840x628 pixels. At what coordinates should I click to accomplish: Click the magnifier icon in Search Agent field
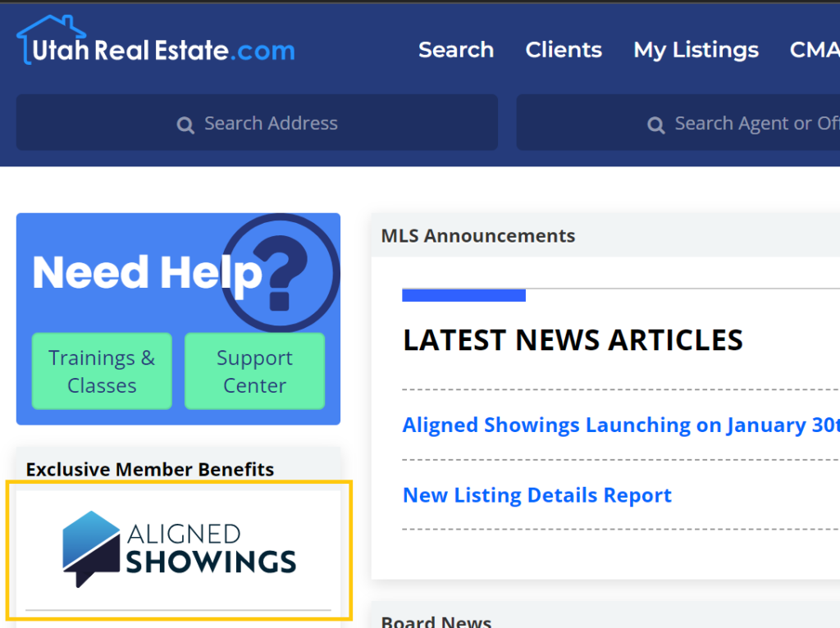[x=656, y=125]
